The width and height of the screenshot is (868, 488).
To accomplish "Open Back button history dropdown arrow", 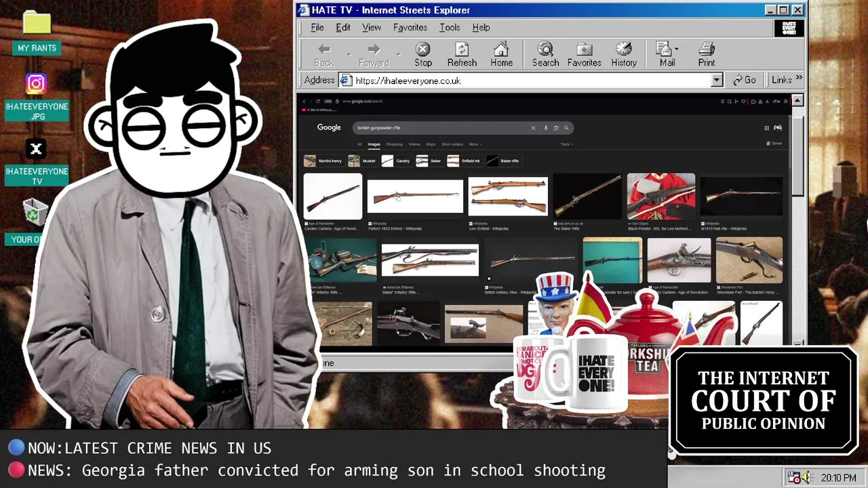I will (349, 54).
